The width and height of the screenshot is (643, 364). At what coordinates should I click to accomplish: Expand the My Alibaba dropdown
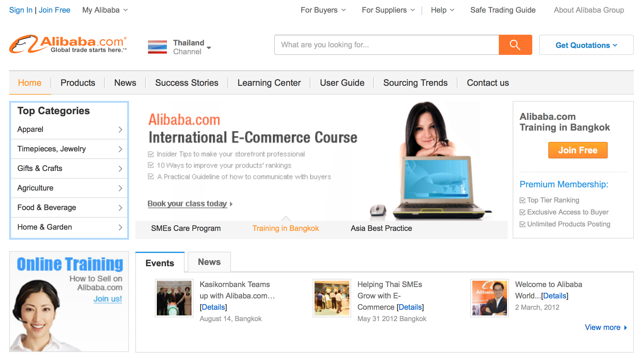point(105,10)
